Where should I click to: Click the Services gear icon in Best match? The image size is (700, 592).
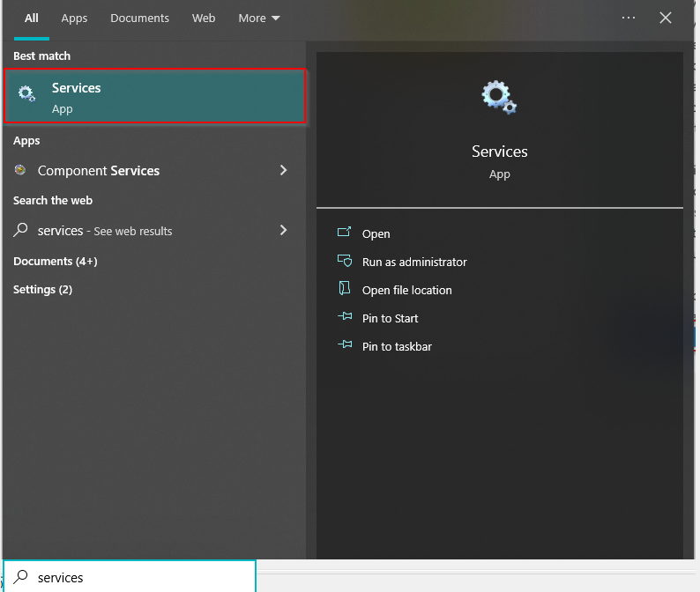(27, 95)
